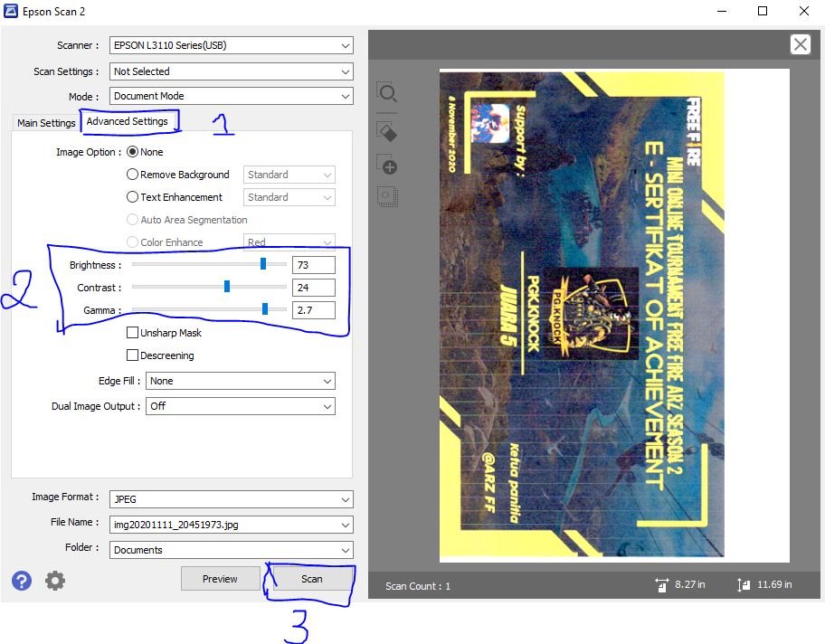Open the Mode dropdown showing Document Mode

pos(231,96)
